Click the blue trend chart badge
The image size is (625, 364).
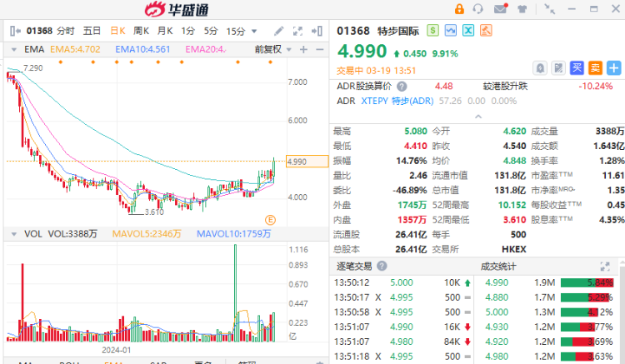click(450, 30)
